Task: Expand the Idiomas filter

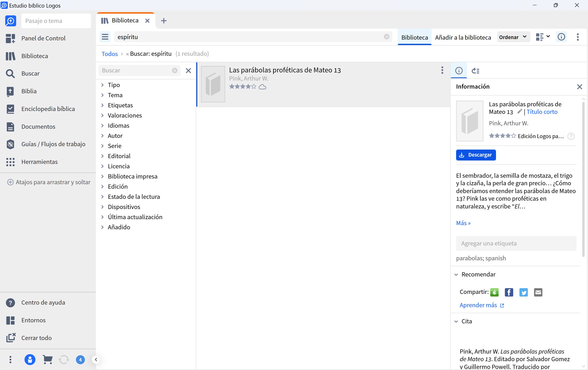Action: [102, 126]
